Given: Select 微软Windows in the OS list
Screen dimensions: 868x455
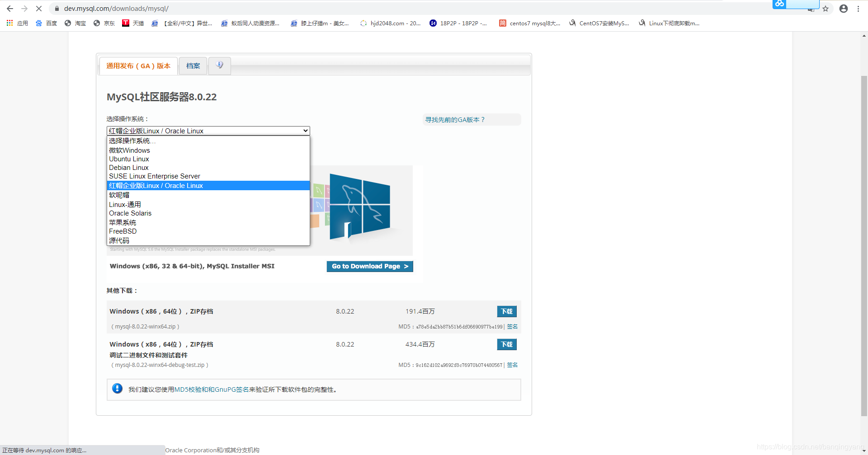Looking at the screenshot, I should click(208, 150).
